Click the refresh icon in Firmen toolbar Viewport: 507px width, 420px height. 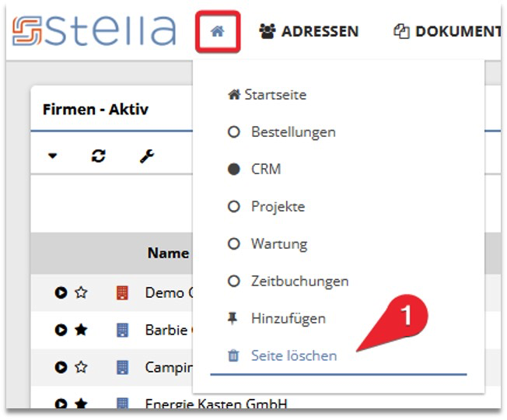point(99,156)
